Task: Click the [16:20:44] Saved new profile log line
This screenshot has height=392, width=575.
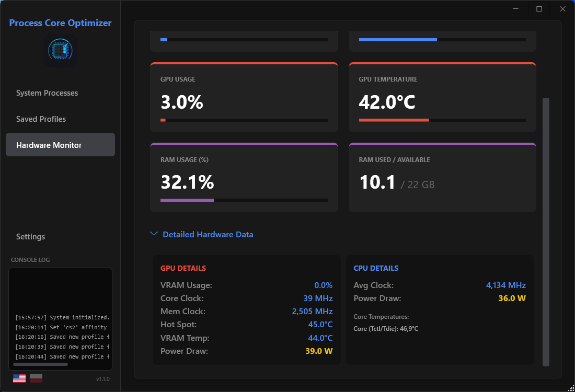Action: [62, 356]
